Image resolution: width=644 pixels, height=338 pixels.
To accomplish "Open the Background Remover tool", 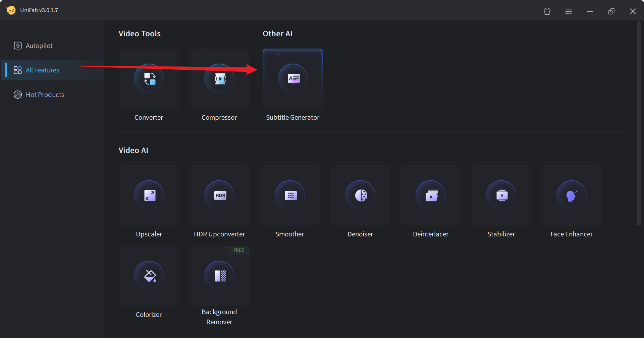I will click(x=219, y=276).
